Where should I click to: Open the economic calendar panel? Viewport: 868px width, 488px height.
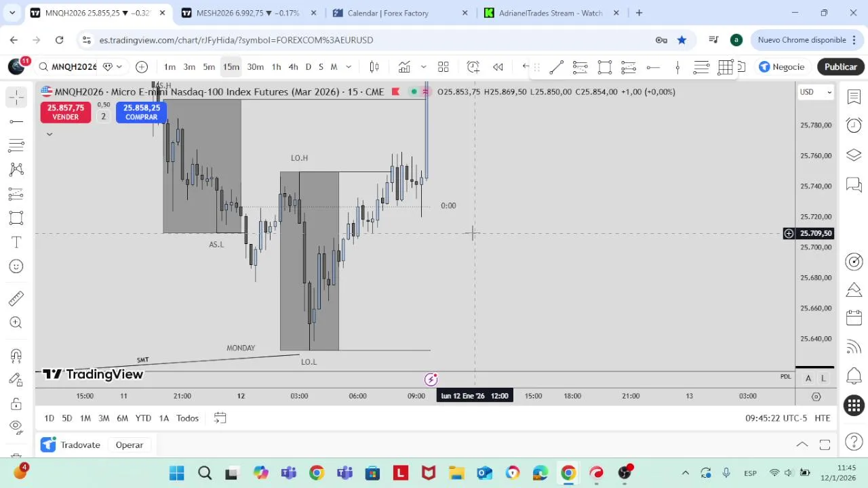tap(854, 318)
